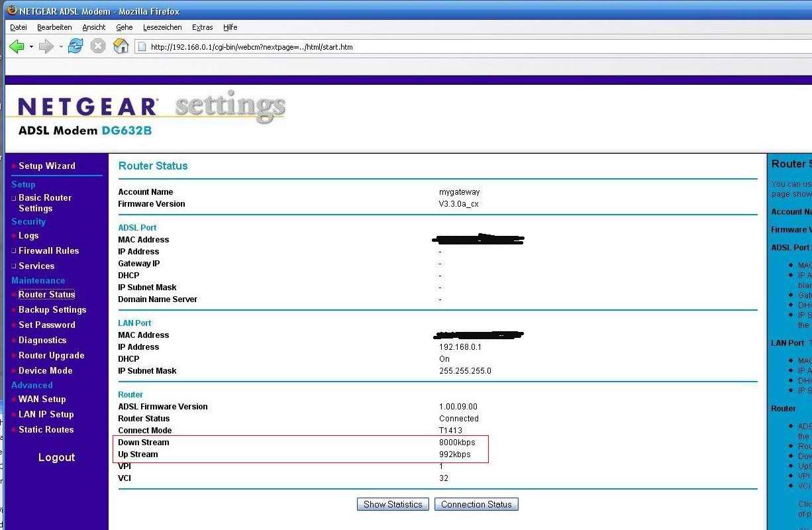Open Basic Router Settings

coord(45,203)
